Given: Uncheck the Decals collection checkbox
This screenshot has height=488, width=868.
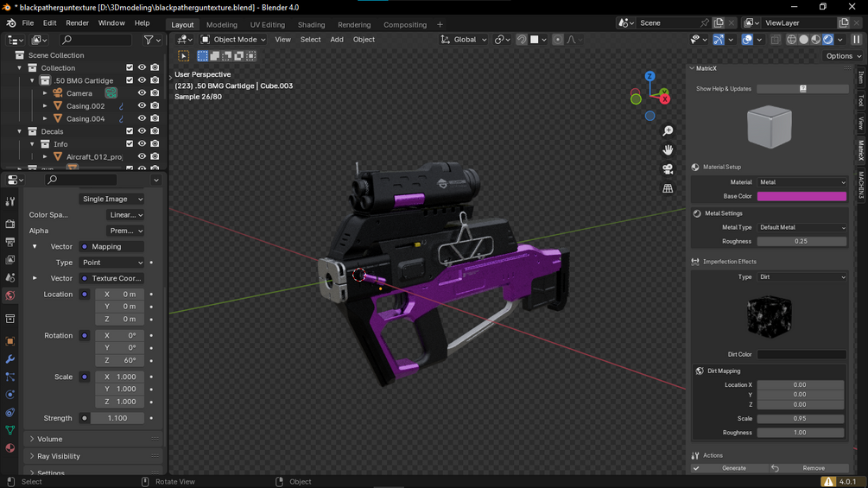Looking at the screenshot, I should (x=130, y=131).
